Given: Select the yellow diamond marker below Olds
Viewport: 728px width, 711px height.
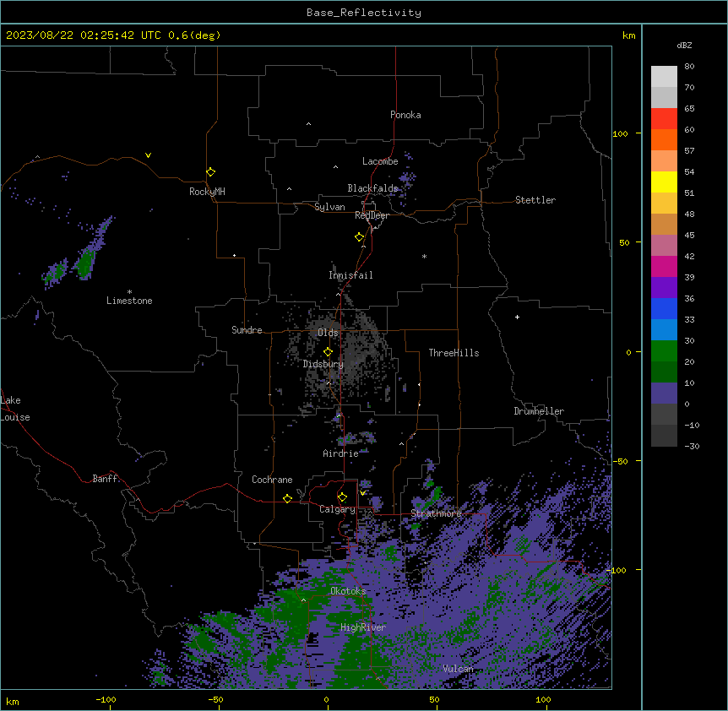Looking at the screenshot, I should click(329, 352).
